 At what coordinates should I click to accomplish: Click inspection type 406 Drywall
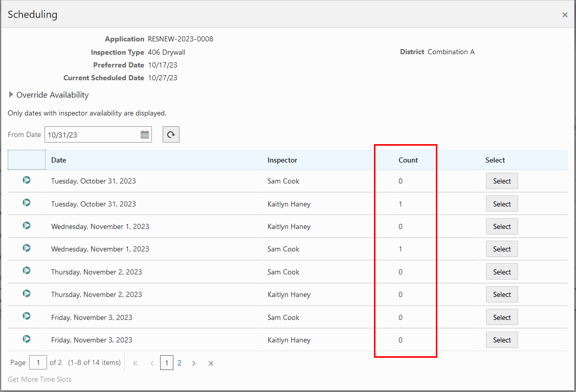(x=166, y=52)
